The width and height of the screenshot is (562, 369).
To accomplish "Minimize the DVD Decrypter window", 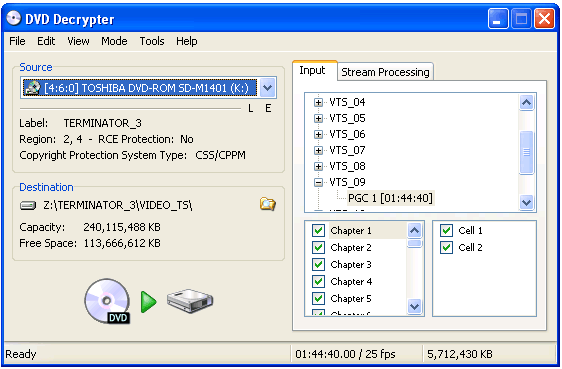I will click(498, 19).
